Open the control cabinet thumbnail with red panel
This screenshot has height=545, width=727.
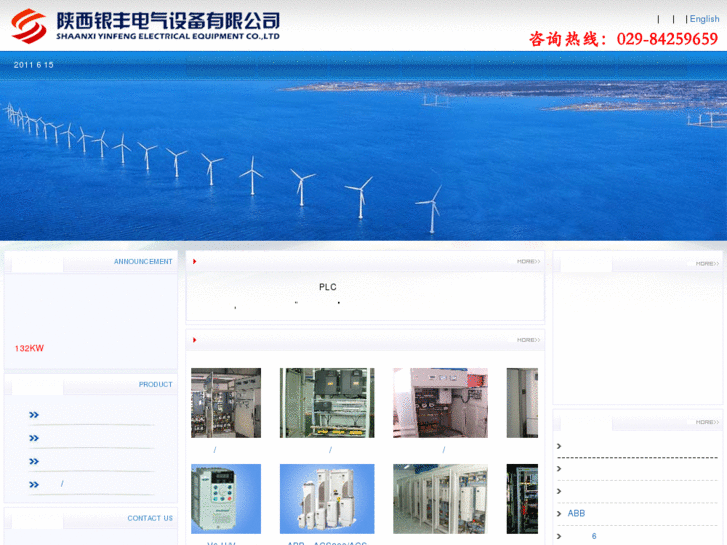pyautogui.click(x=440, y=403)
